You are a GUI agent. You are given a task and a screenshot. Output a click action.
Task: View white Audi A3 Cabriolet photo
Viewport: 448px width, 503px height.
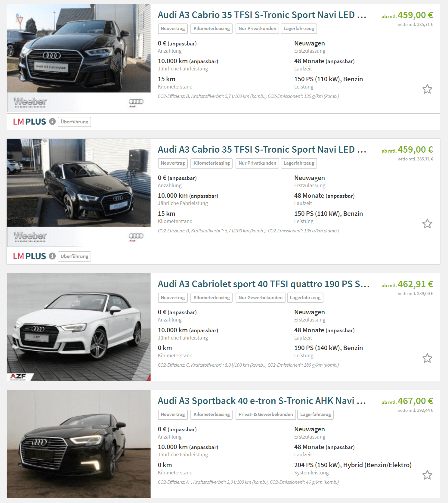point(79,327)
